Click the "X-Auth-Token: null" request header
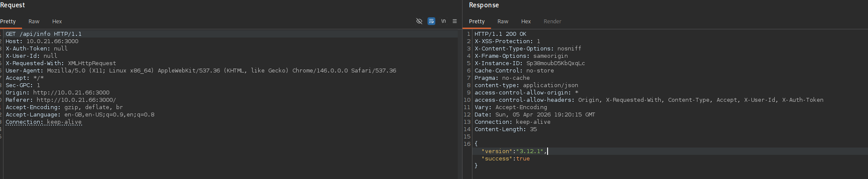The height and width of the screenshot is (179, 868). pyautogui.click(x=37, y=48)
